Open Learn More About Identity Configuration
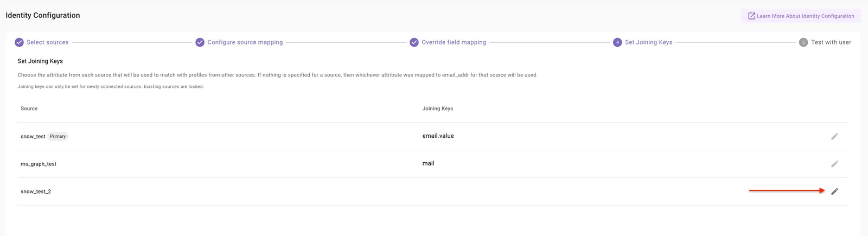 point(801,16)
